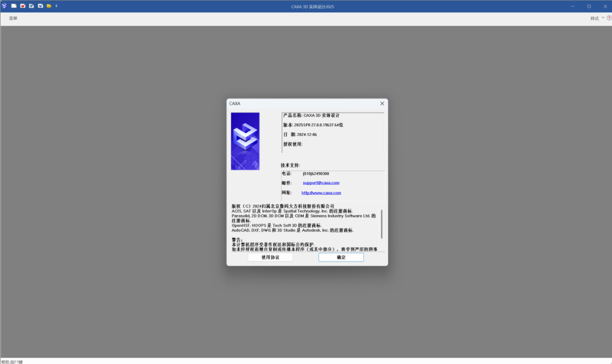
Task: Click the third document icon in the quick access toolbar
Action: [32, 6]
